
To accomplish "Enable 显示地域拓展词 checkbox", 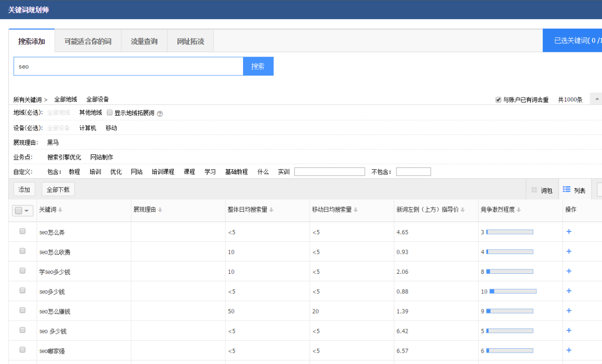I will 110,112.
